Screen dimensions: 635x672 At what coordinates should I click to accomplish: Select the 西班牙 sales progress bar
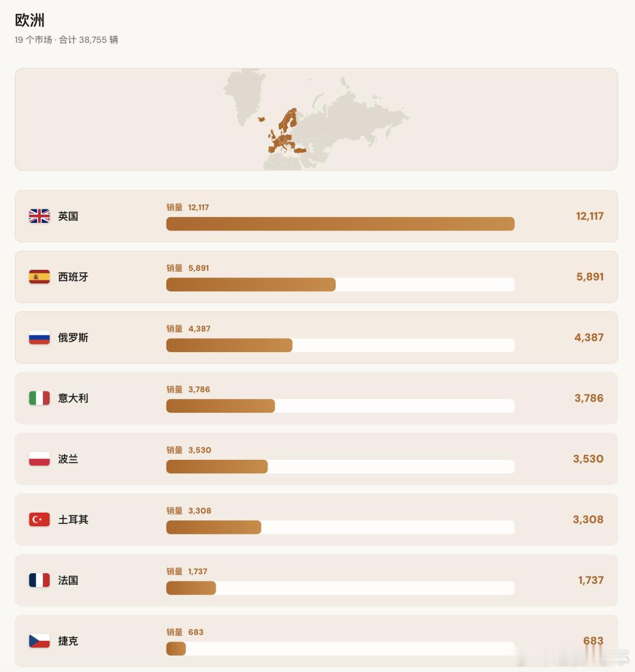[340, 285]
